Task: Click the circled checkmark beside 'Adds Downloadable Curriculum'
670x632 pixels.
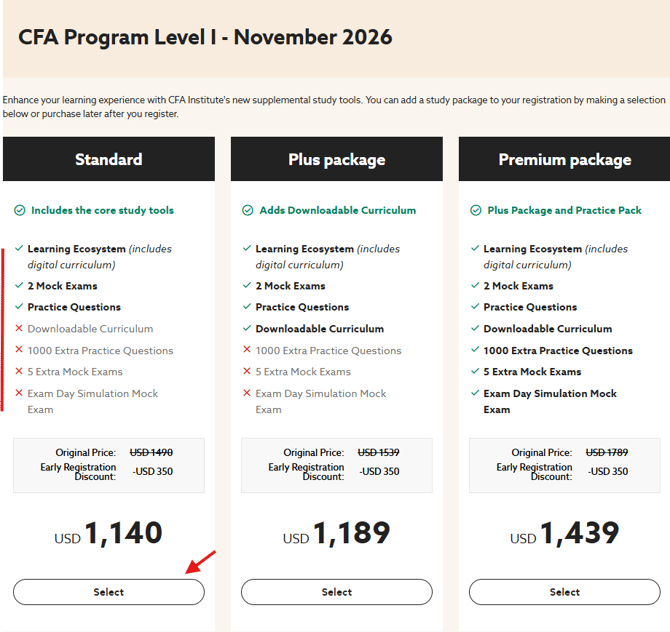Action: pyautogui.click(x=247, y=211)
